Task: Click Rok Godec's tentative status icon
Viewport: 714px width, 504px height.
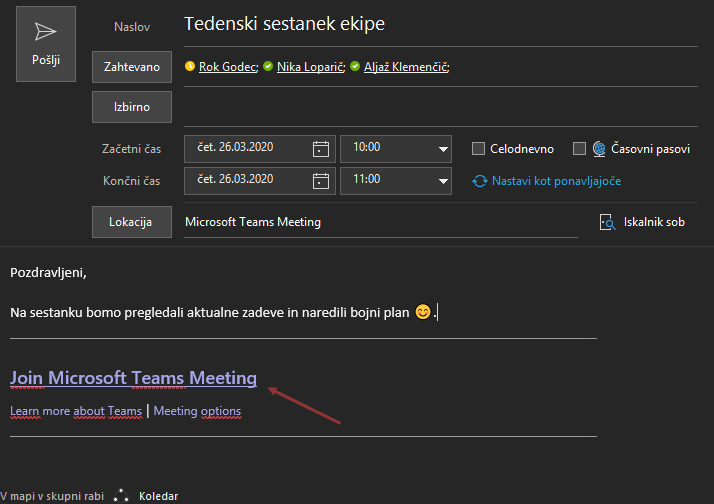Action: coord(190,66)
